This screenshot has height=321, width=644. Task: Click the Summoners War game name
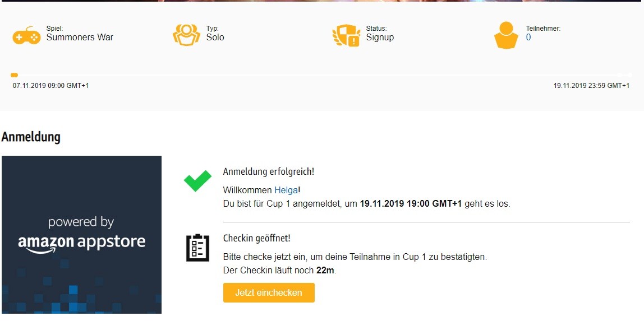pos(80,38)
